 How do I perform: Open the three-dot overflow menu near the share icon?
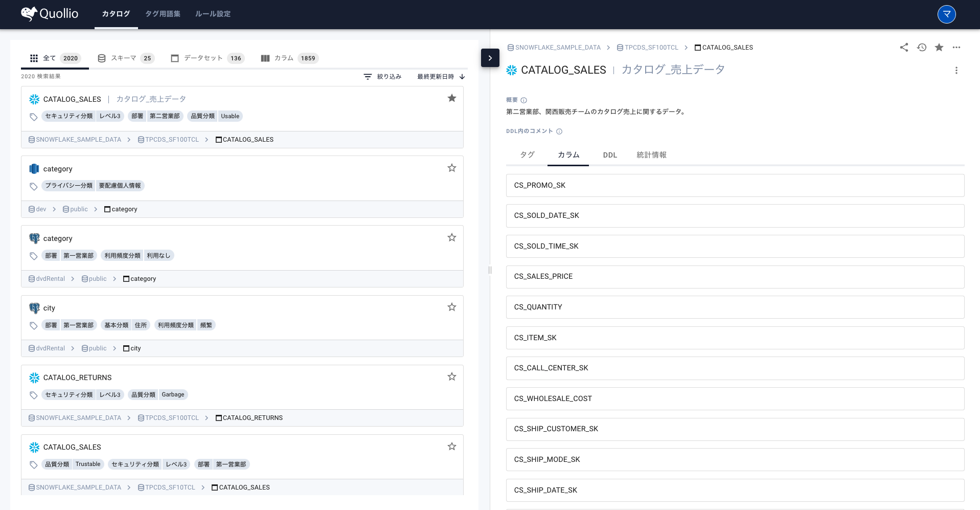pos(956,47)
